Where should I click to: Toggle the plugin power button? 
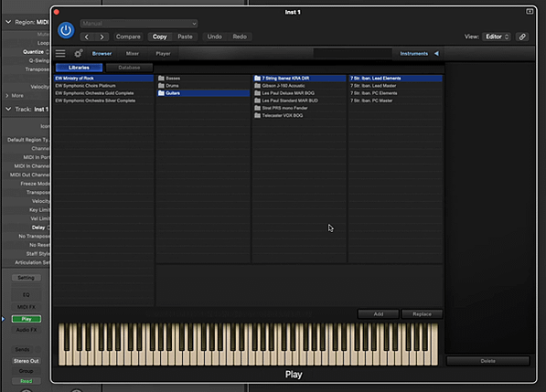click(66, 30)
